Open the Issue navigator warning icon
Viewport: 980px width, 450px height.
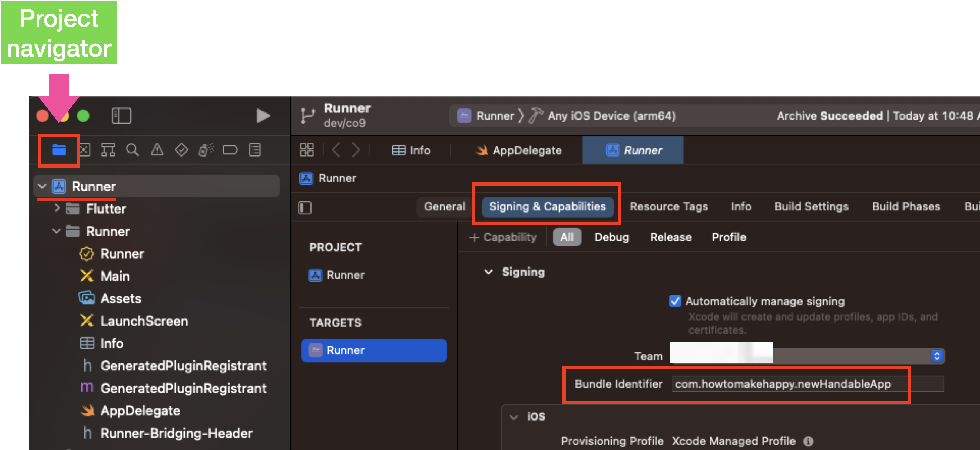click(x=157, y=150)
